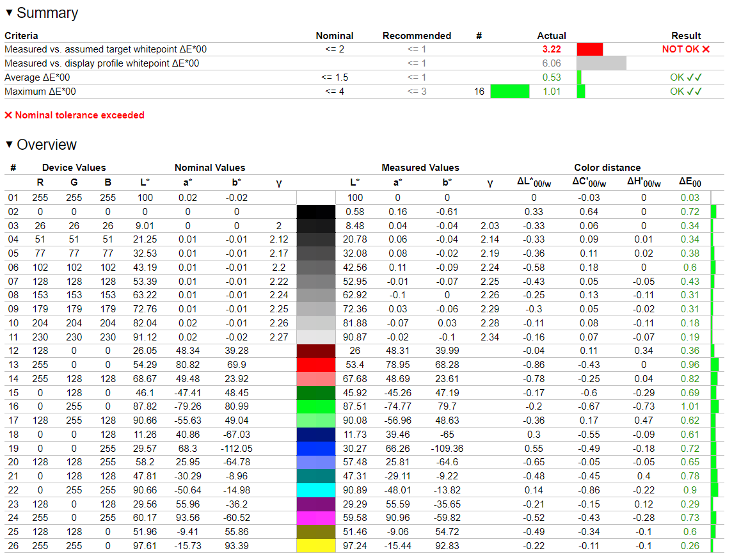Image resolution: width=732 pixels, height=560 pixels.
Task: Click the 'NOT OK' result text
Action: [x=686, y=49]
